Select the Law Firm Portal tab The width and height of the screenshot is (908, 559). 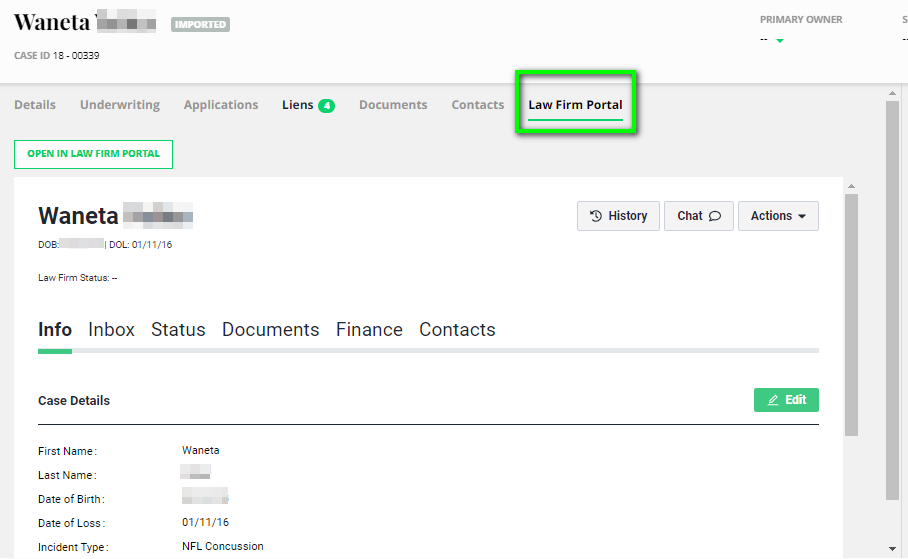tap(575, 105)
